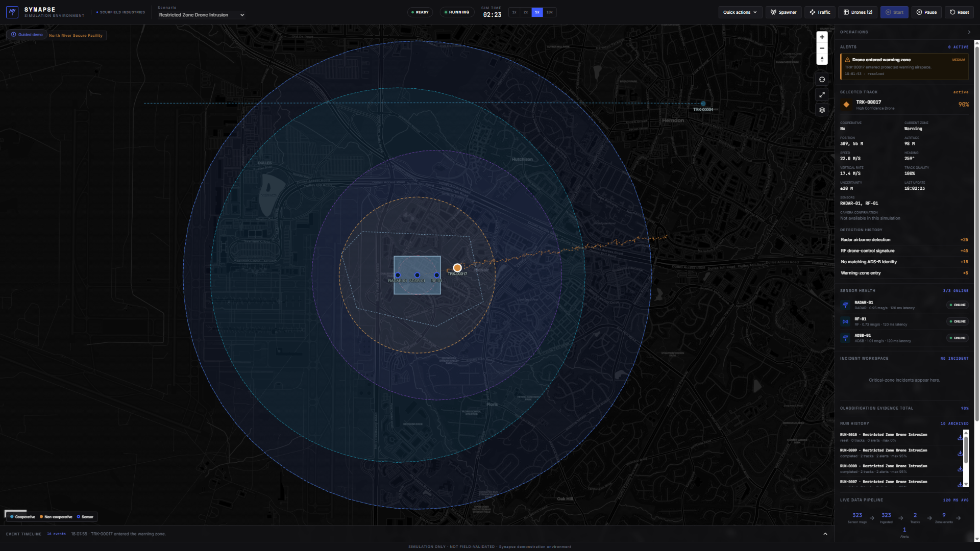Open RUN-0008 run history entry
The image size is (980, 551).
tap(897, 469)
